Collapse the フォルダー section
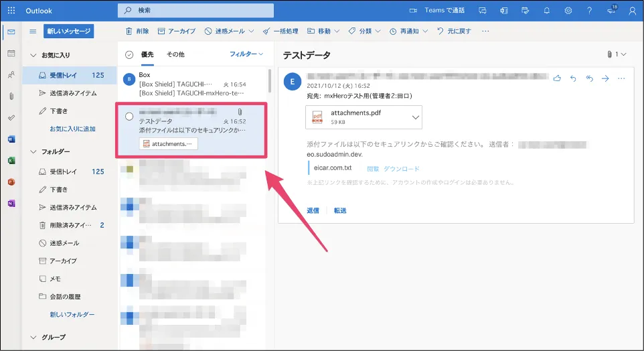644x351 pixels. (33, 151)
